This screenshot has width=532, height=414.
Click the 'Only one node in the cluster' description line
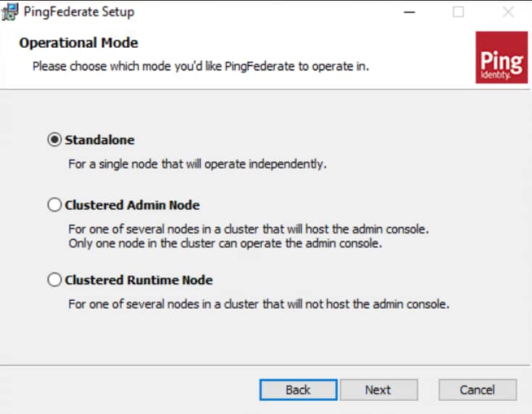225,244
